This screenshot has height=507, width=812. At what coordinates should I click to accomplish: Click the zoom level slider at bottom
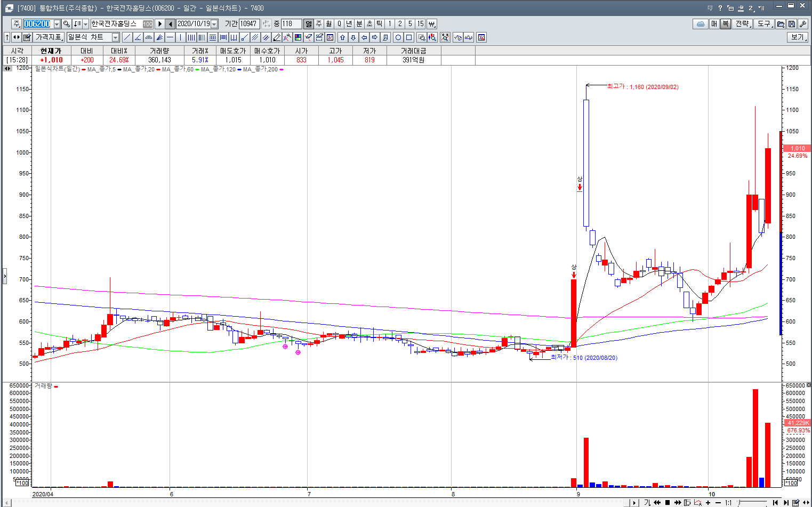point(752,503)
